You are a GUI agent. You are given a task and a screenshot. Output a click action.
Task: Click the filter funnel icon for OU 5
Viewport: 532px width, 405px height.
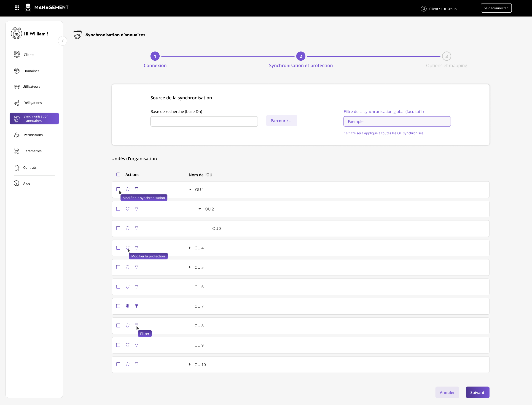coord(137,267)
